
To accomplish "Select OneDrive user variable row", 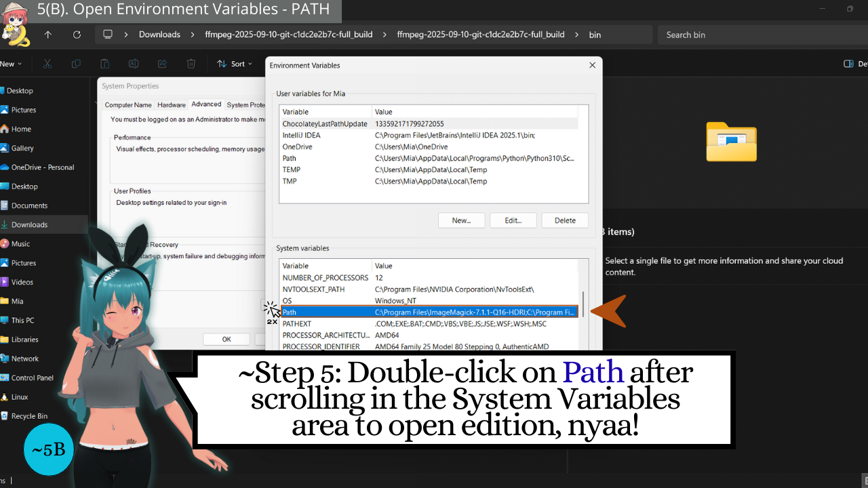I will [x=429, y=146].
